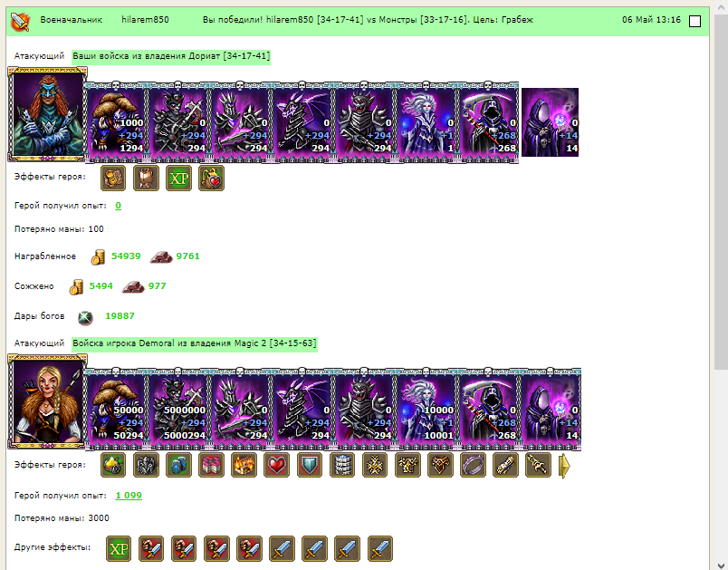Click the sword battle report icon in header
The width and height of the screenshot is (728, 570).
click(21, 21)
